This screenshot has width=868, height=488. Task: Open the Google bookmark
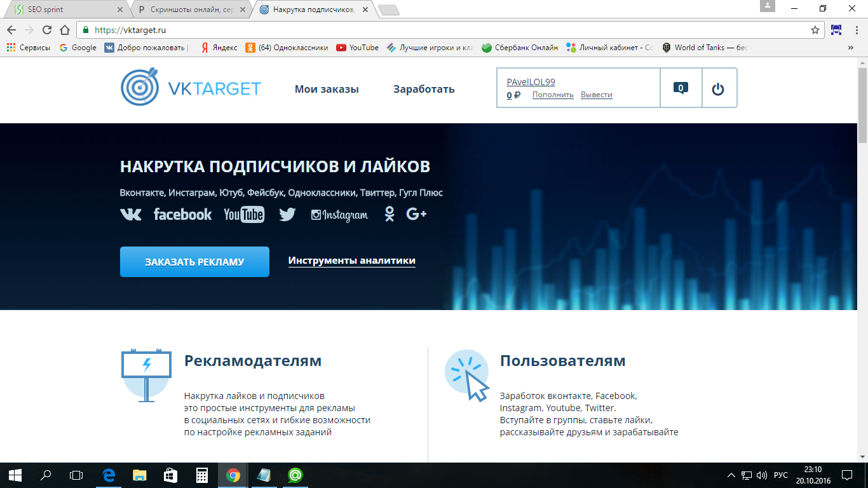(78, 48)
